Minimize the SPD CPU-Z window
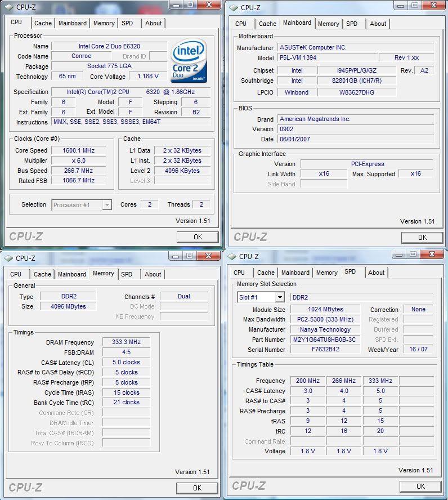448x500 pixels. point(399,254)
